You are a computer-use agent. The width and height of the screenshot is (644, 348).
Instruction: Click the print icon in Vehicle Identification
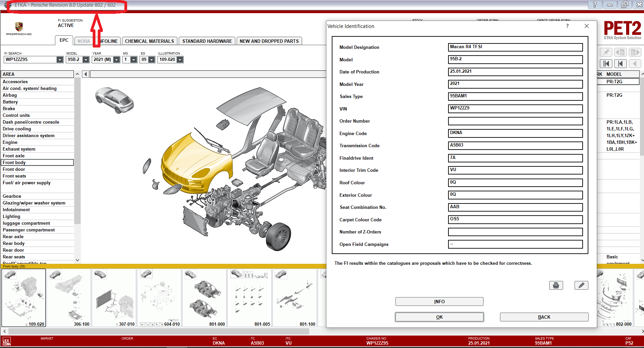click(x=556, y=285)
